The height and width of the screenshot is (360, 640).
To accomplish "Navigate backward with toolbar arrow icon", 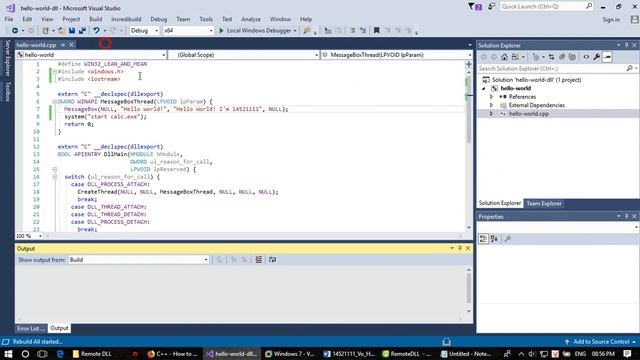I will 15,31.
